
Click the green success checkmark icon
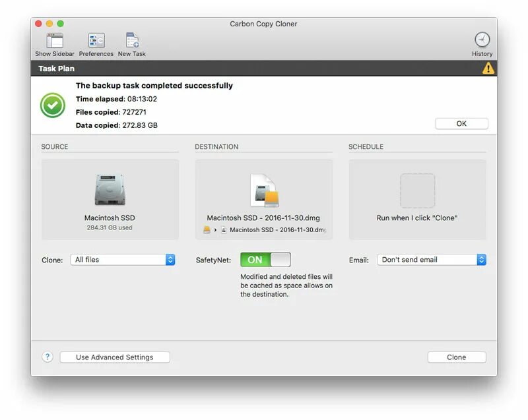(53, 105)
